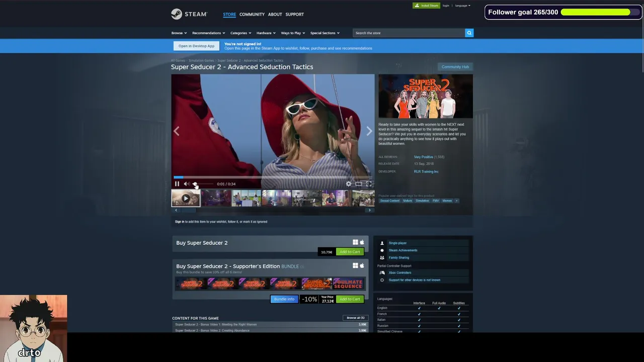This screenshot has width=644, height=362.
Task: Add Supporter's Edition bundle to cart
Action: tap(350, 299)
